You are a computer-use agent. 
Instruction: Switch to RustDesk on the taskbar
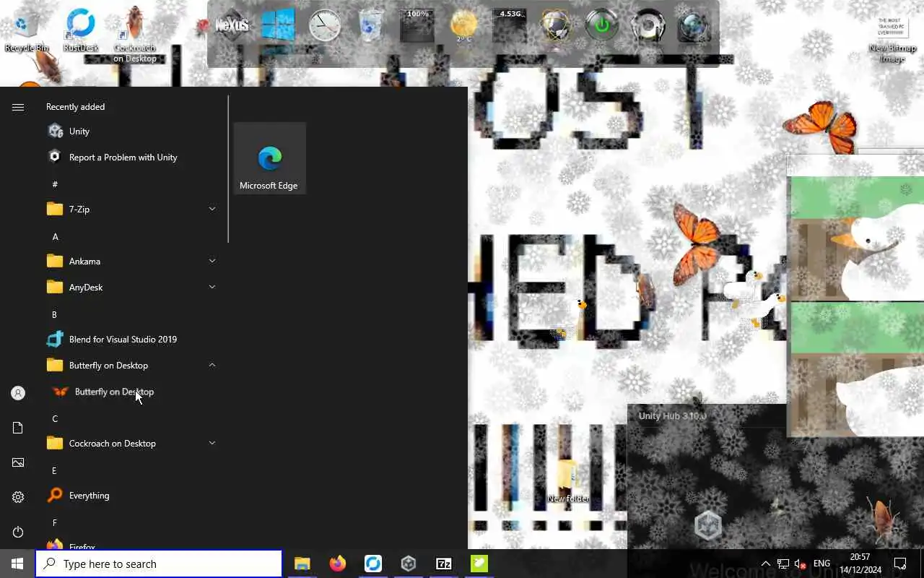tap(373, 564)
